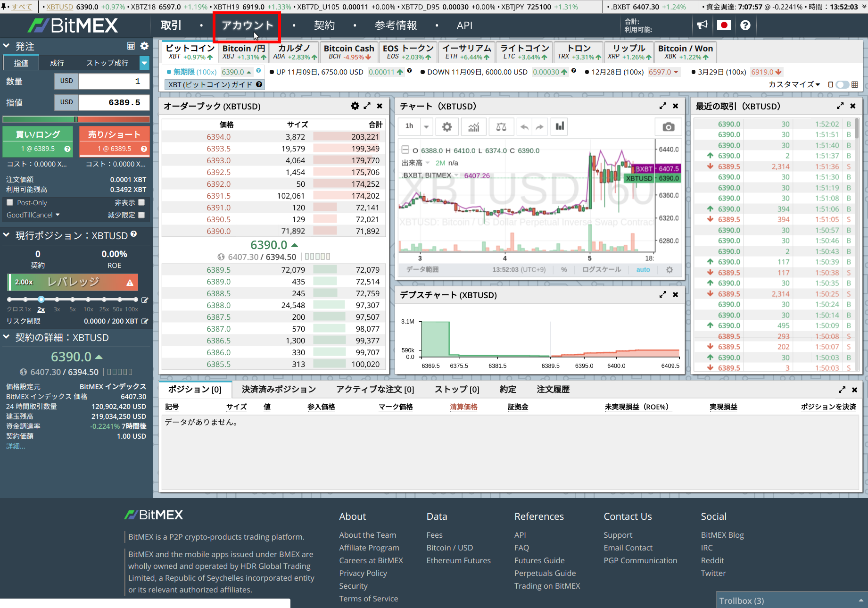Click the leverage slider handle at 2x
This screenshot has width=868, height=608.
[41, 300]
